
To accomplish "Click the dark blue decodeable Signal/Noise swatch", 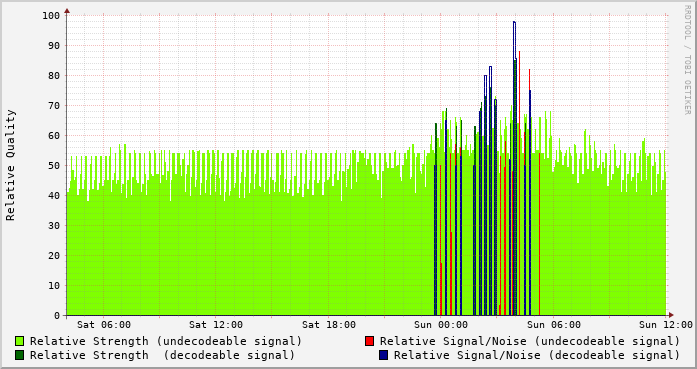I will (x=384, y=355).
